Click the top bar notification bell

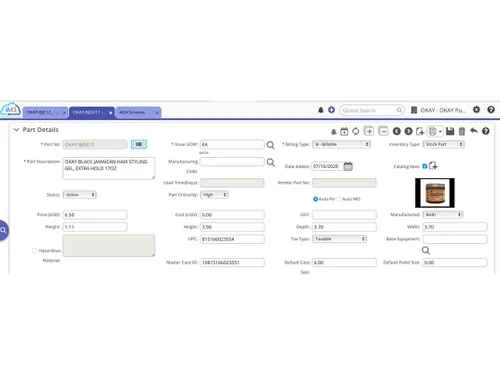(x=321, y=110)
